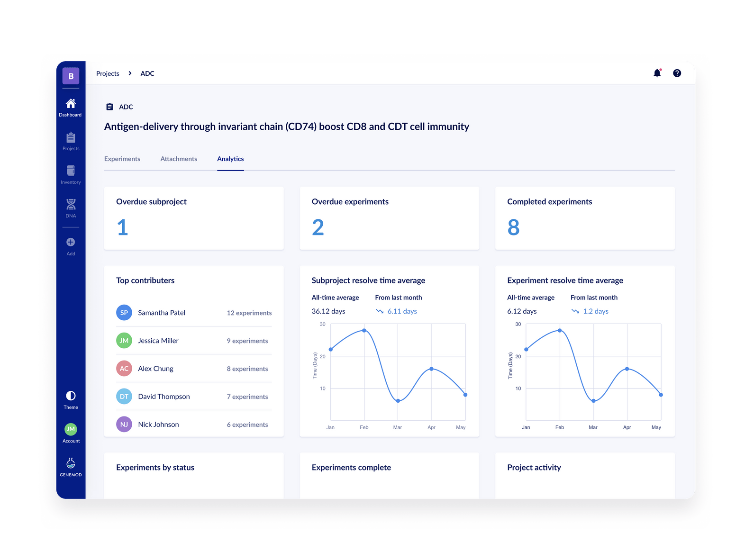Click Mar low point in Experiment chart
Viewport: 745px width, 560px height.
click(x=593, y=401)
